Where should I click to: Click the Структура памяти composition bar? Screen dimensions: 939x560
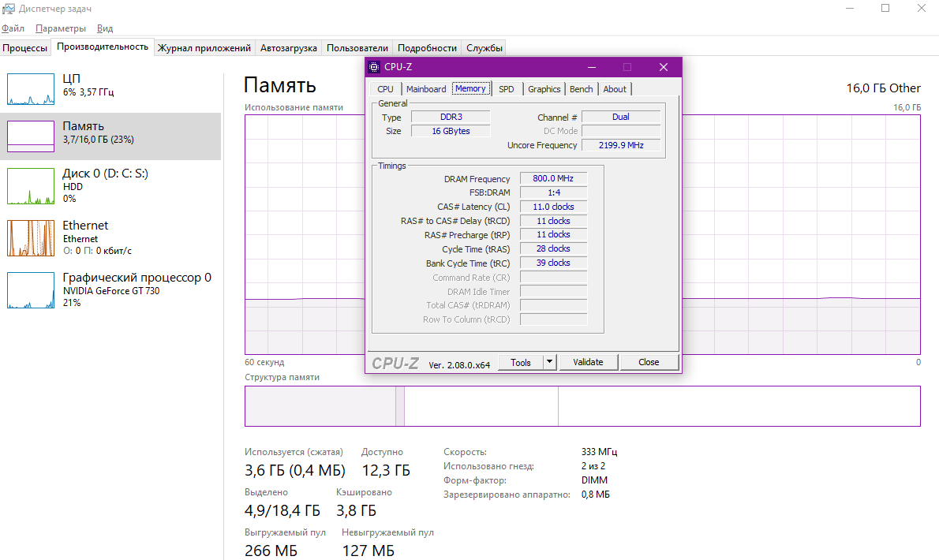point(582,406)
